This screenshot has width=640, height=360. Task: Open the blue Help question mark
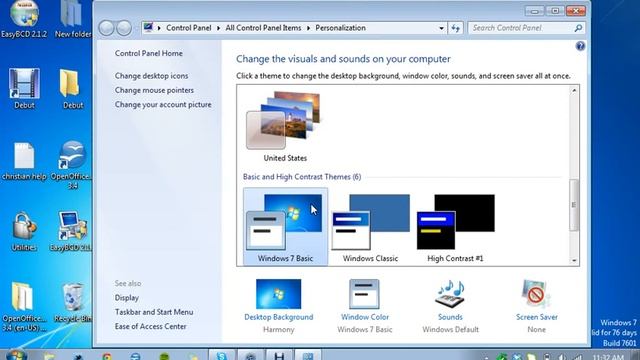pos(580,46)
